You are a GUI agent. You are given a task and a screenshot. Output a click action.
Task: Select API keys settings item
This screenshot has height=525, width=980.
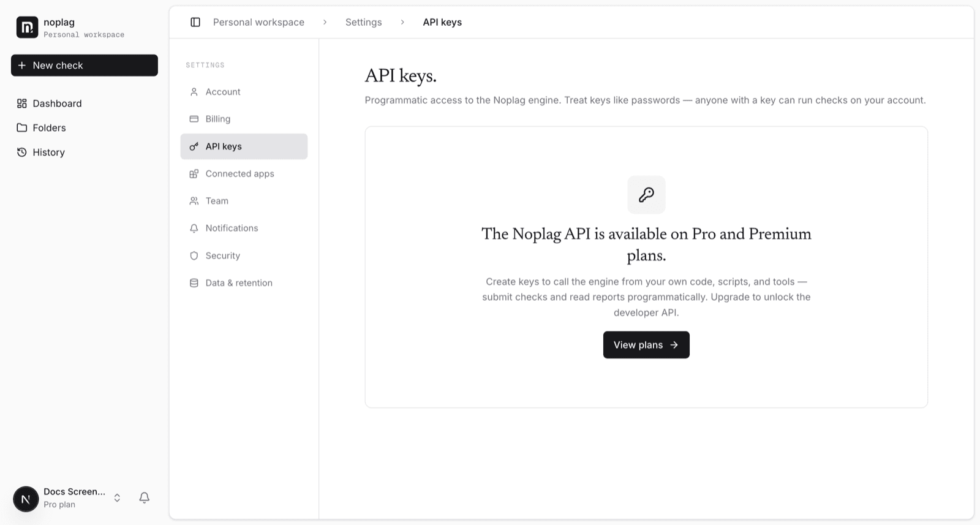point(244,146)
